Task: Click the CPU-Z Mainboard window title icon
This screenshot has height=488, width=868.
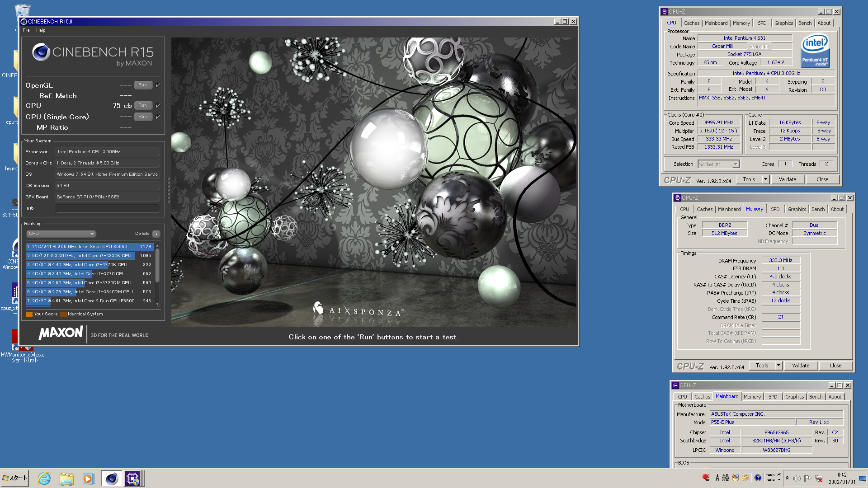Action: [675, 385]
